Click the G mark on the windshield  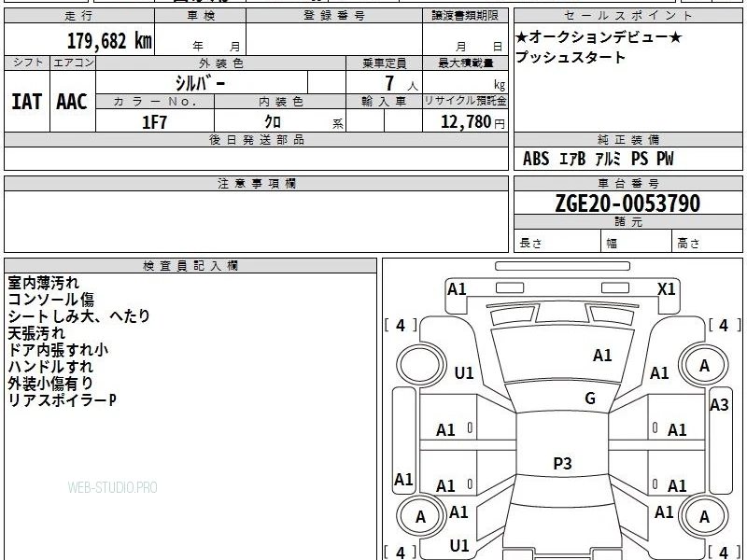pyautogui.click(x=590, y=399)
